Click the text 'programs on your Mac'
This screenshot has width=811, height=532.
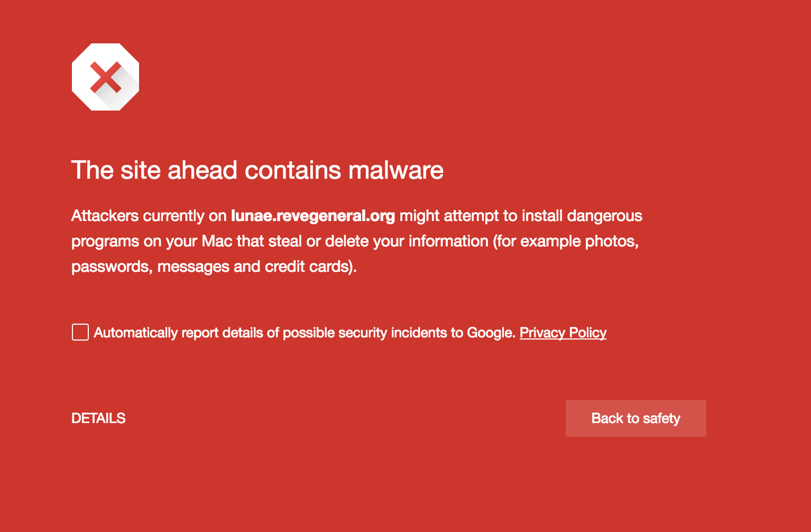point(152,241)
